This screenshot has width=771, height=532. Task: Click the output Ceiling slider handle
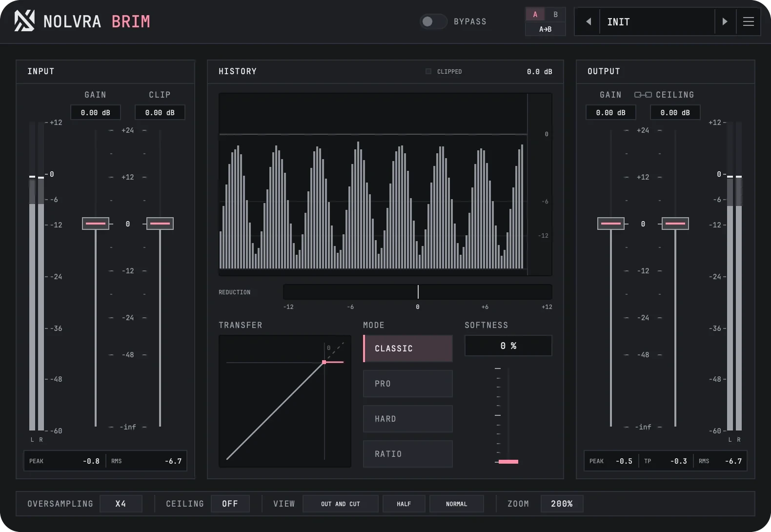point(675,224)
